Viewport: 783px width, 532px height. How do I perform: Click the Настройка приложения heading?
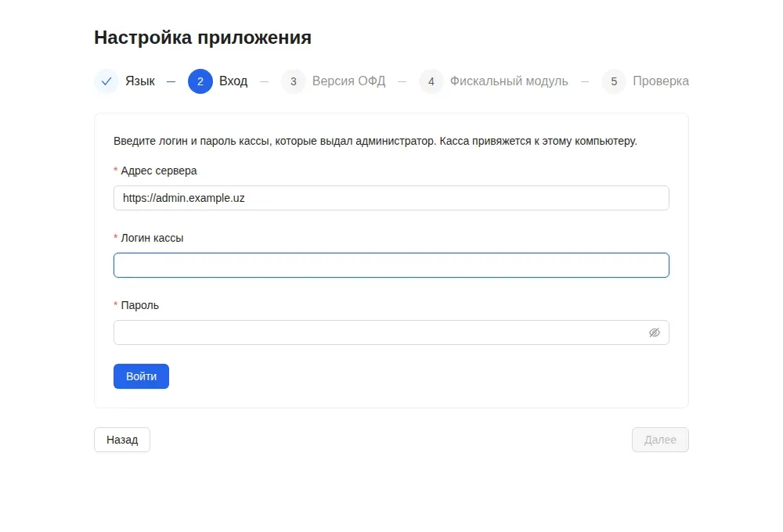tap(203, 38)
